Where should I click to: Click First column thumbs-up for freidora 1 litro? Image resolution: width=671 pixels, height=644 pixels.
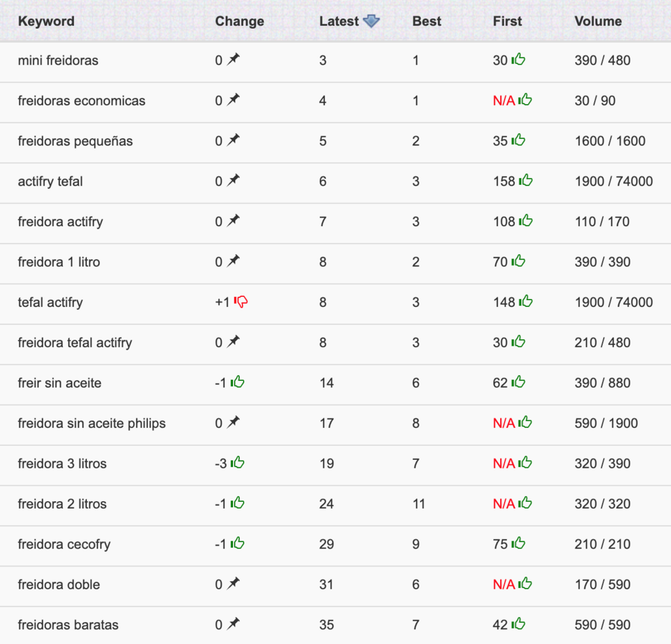click(518, 260)
